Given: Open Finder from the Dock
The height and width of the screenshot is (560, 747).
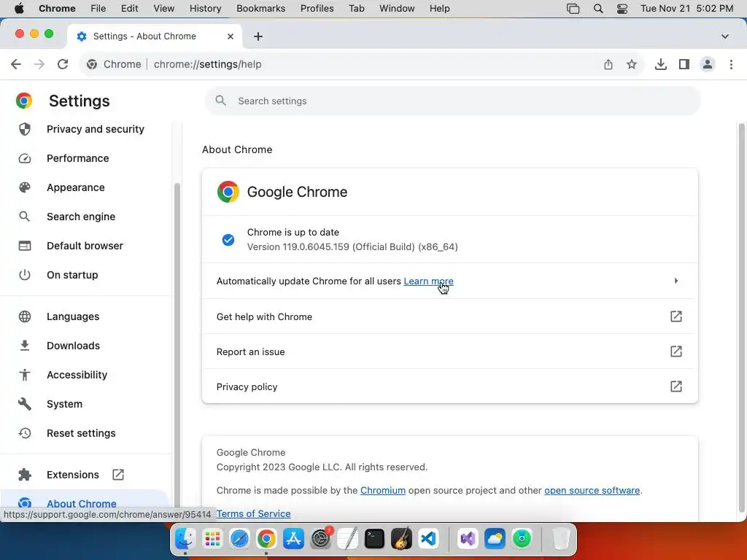Looking at the screenshot, I should click(x=185, y=539).
